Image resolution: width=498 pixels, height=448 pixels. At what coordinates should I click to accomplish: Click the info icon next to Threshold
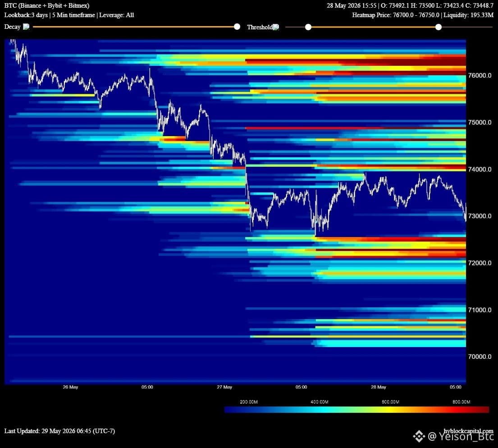pos(276,27)
